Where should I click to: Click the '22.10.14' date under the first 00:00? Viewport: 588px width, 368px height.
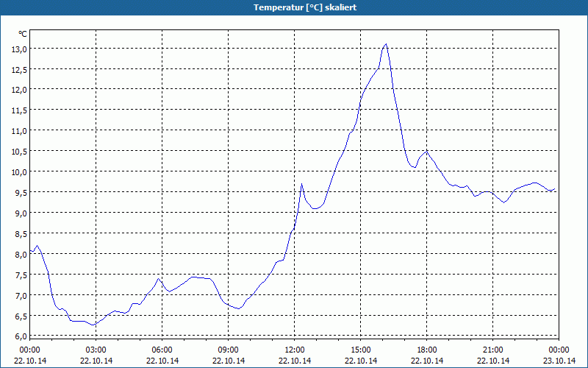point(30,361)
